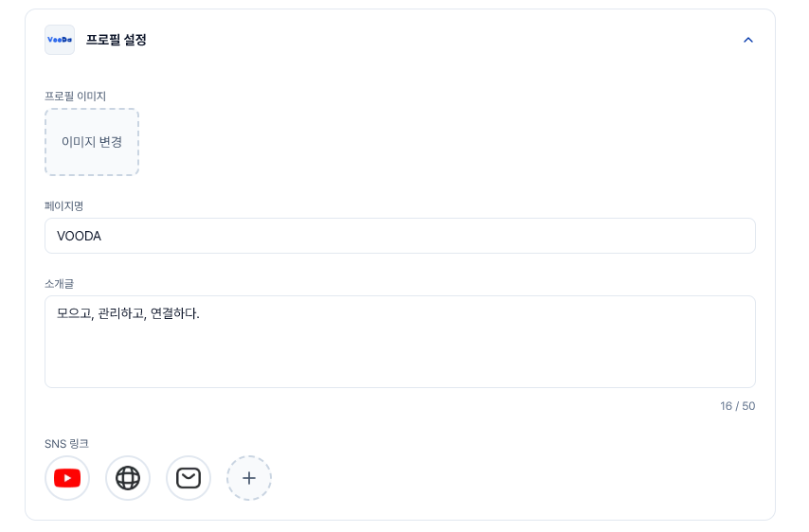Click the VOODA logo thumbnail in header

click(60, 40)
